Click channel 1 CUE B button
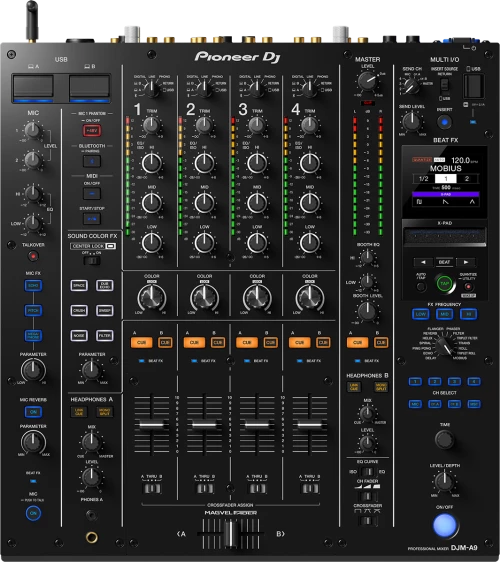Image resolution: width=500 pixels, height=562 pixels. [165, 343]
